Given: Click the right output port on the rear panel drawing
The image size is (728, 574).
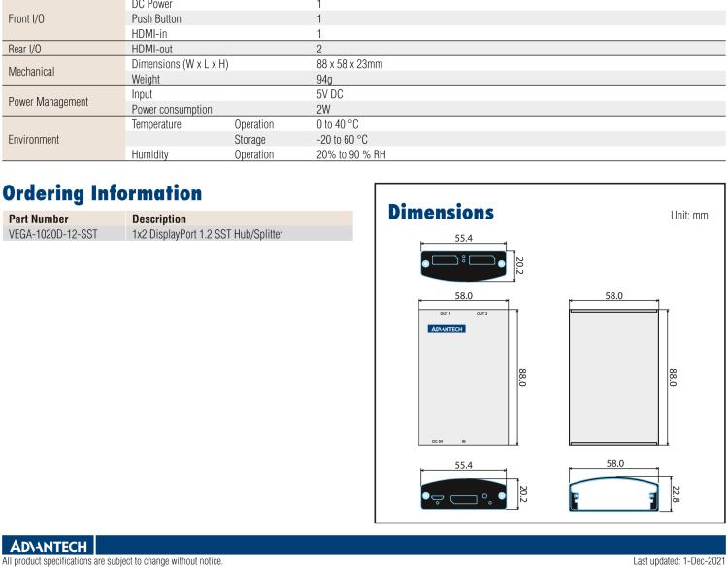Looking at the screenshot, I should coord(481,258).
